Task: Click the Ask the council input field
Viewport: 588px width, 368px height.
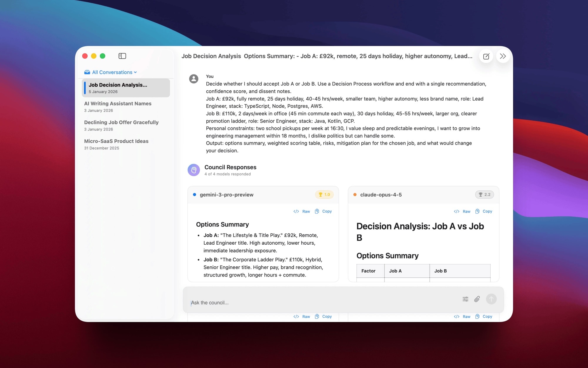Action: [x=294, y=302]
